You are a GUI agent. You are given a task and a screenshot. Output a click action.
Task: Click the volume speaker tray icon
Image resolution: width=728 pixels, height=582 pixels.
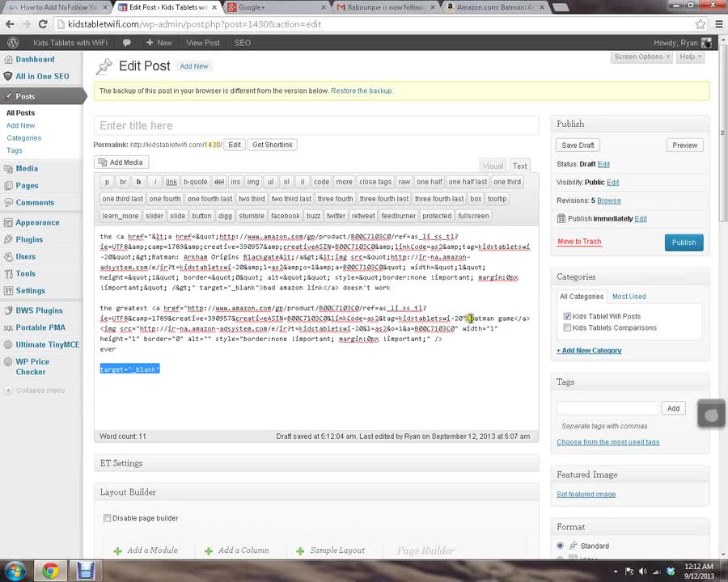pyautogui.click(x=643, y=571)
